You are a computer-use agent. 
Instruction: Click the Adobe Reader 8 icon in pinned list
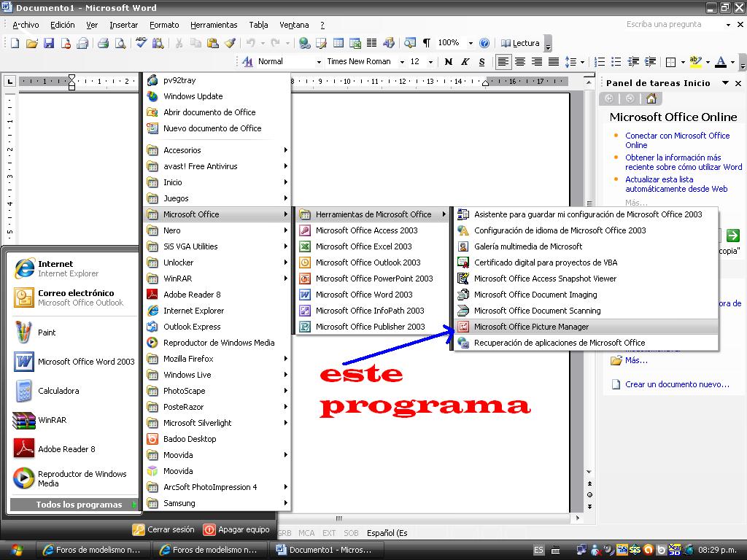click(x=24, y=448)
